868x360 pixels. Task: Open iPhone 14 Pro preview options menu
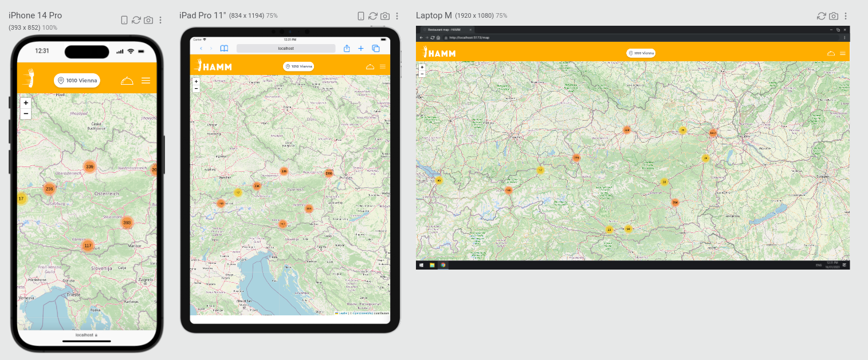point(160,20)
